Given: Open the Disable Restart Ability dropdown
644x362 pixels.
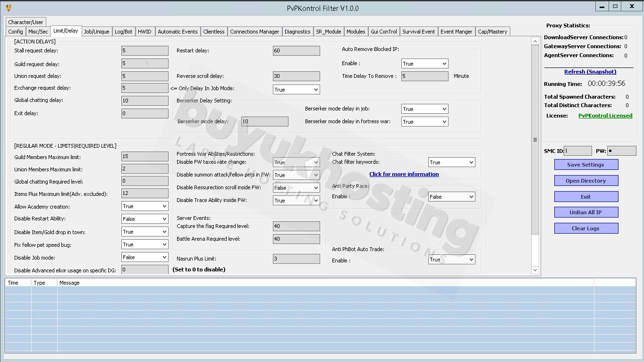Looking at the screenshot, I should [144, 219].
